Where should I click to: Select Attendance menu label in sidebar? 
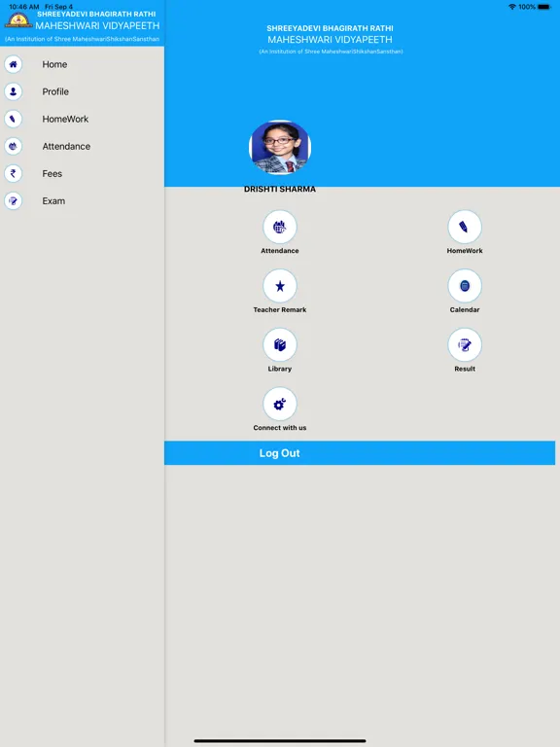[66, 146]
